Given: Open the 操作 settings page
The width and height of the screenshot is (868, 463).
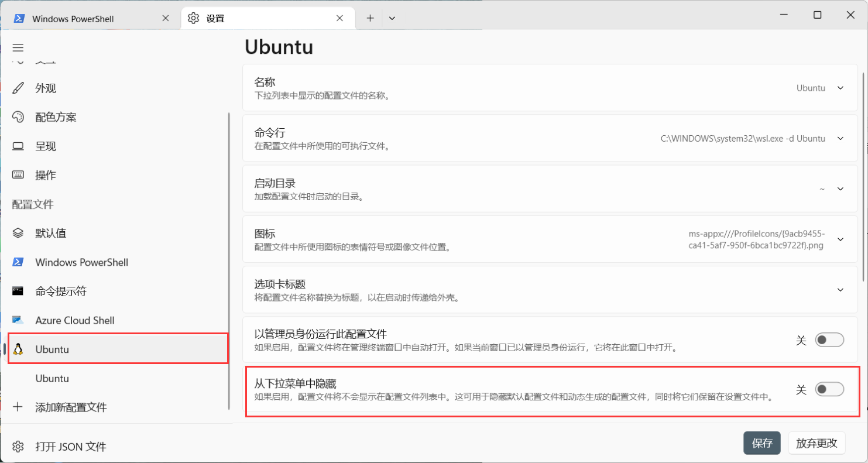Looking at the screenshot, I should pos(117,175).
